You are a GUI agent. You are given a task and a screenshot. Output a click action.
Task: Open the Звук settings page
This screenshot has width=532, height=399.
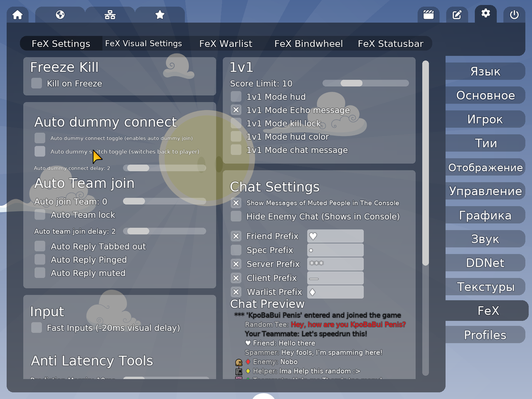point(485,239)
